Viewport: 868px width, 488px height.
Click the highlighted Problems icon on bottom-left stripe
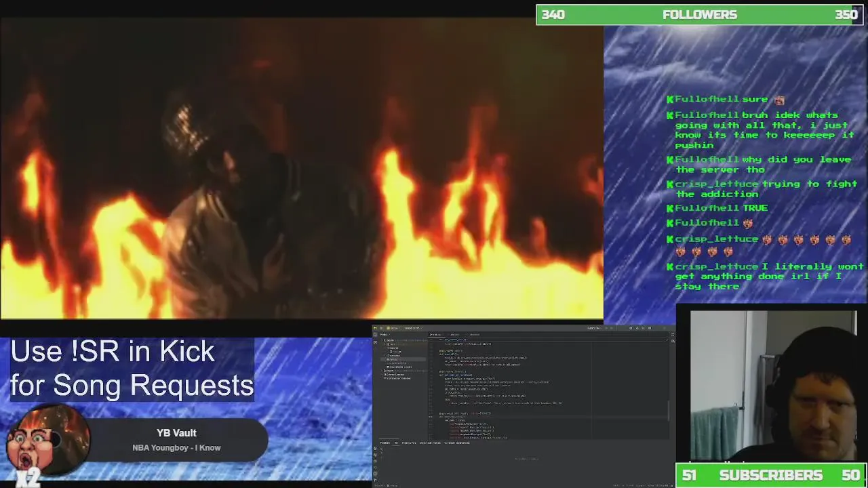[x=375, y=474]
